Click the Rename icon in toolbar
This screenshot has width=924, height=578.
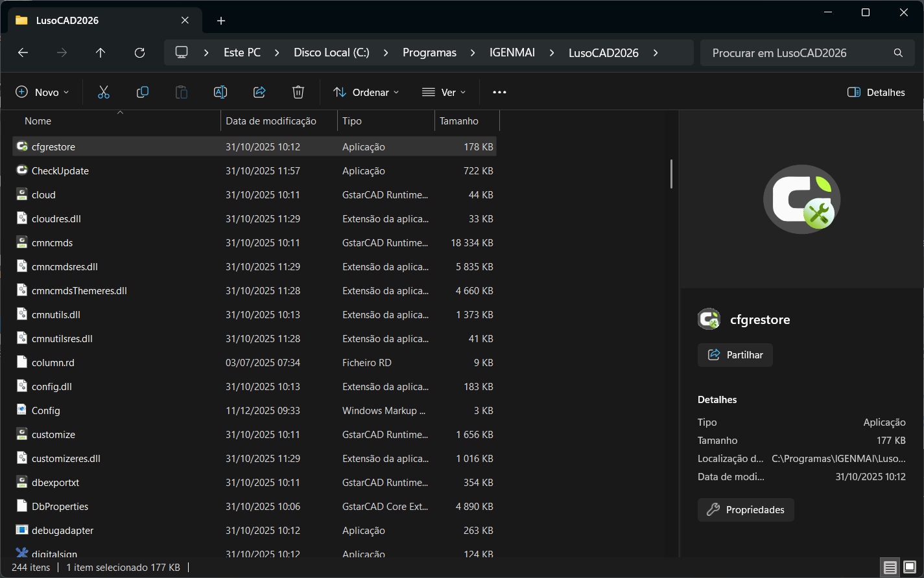(x=220, y=92)
